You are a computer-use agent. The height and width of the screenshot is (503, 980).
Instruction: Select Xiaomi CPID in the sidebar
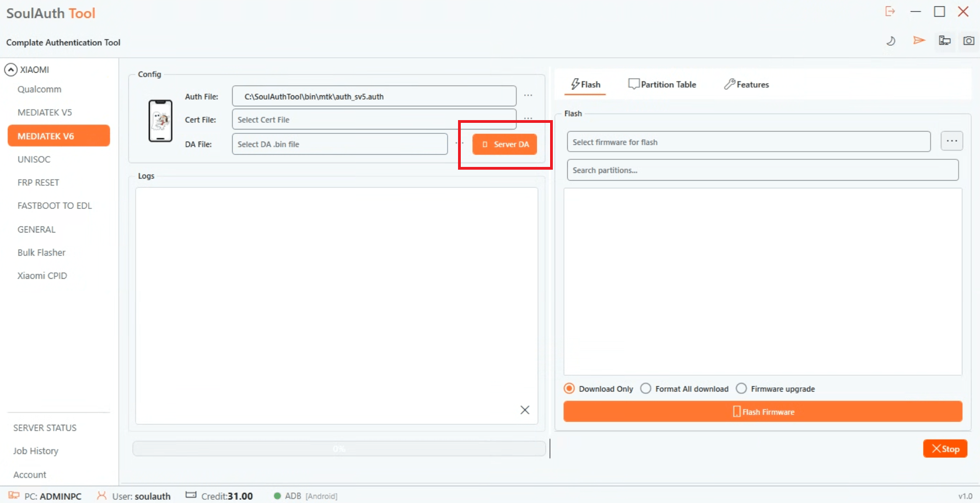click(x=42, y=275)
